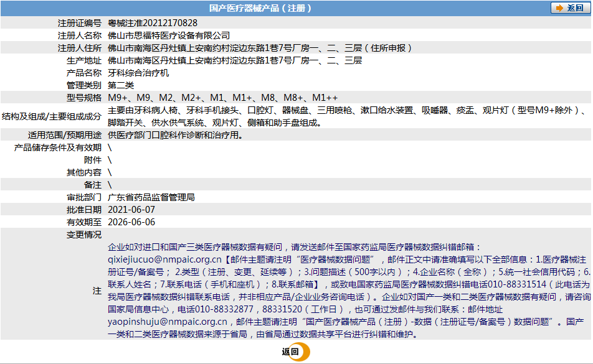Click the 审批部门 label
The height and width of the screenshot is (364, 593).
click(84, 197)
